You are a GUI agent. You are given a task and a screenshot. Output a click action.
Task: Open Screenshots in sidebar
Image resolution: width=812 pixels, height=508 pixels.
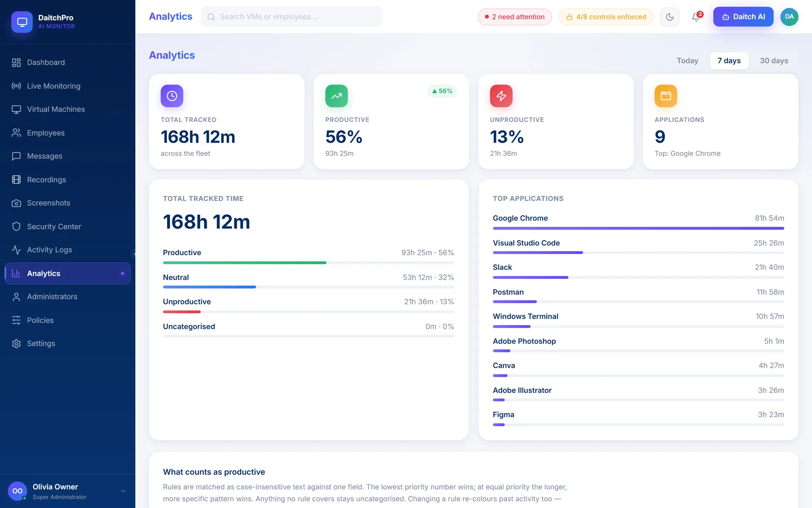[67, 203]
